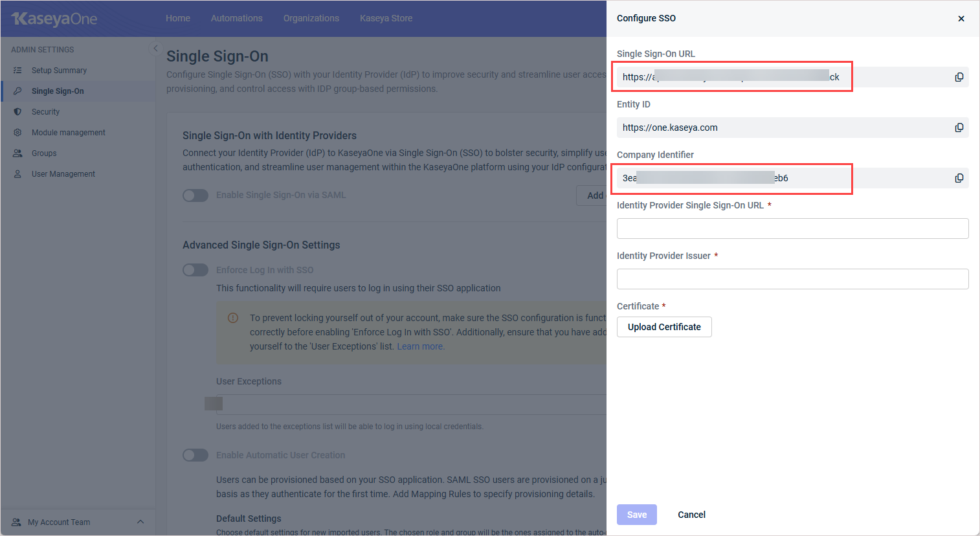Toggle Enable Single Sign-On via SAML
This screenshot has width=980, height=536.
(x=195, y=195)
